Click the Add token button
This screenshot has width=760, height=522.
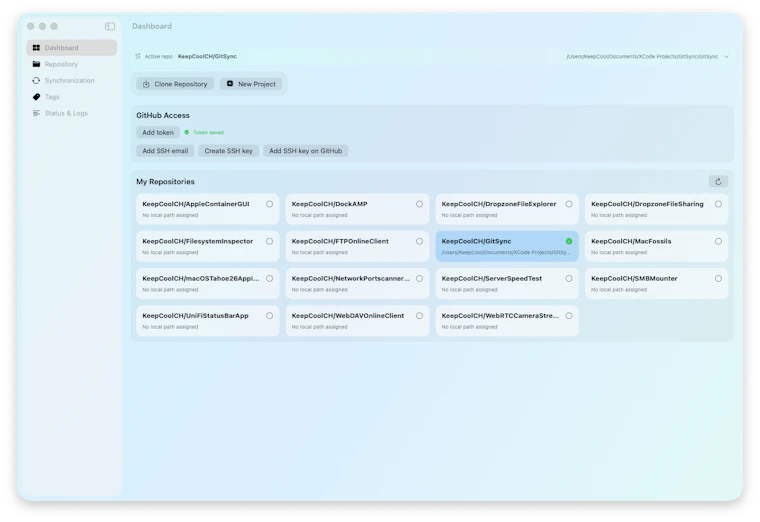point(158,132)
